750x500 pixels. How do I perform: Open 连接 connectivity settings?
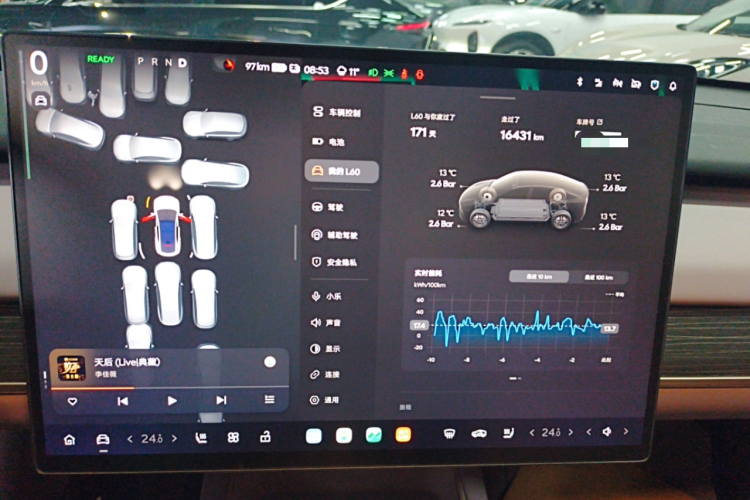[x=325, y=374]
